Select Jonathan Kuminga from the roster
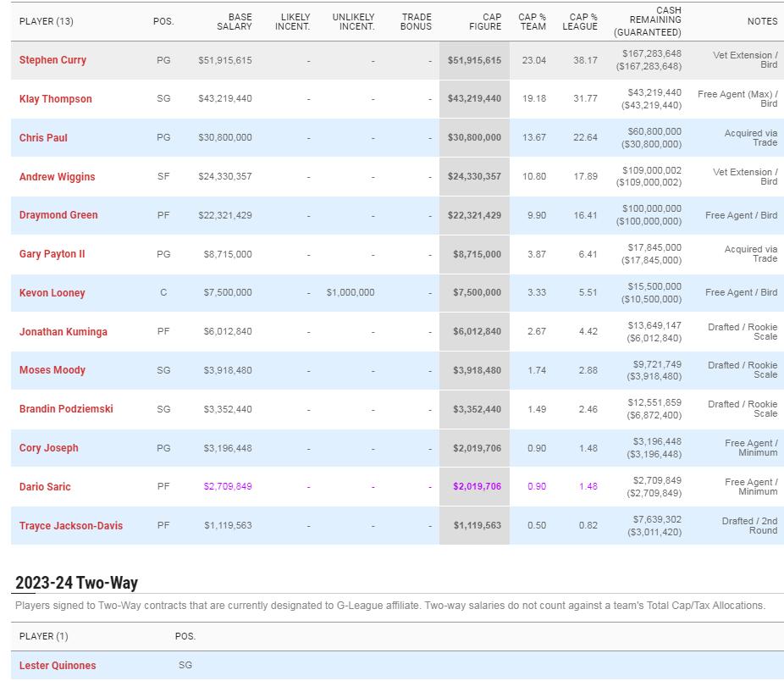Viewport: 784px width, 681px height. [63, 332]
